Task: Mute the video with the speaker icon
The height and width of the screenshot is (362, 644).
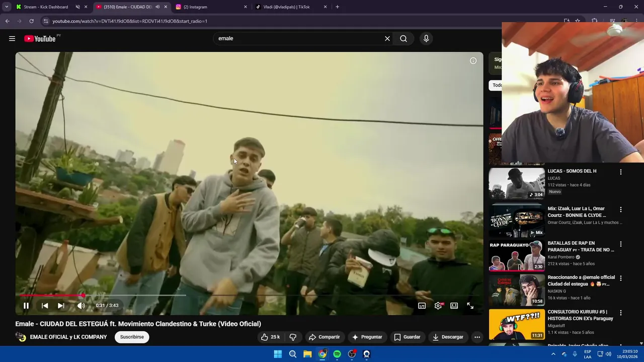Action: (x=81, y=306)
